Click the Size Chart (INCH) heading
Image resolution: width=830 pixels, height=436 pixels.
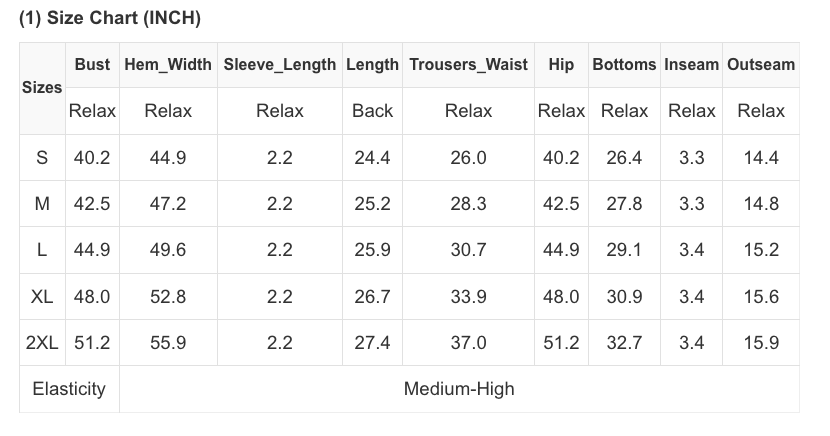tap(110, 18)
